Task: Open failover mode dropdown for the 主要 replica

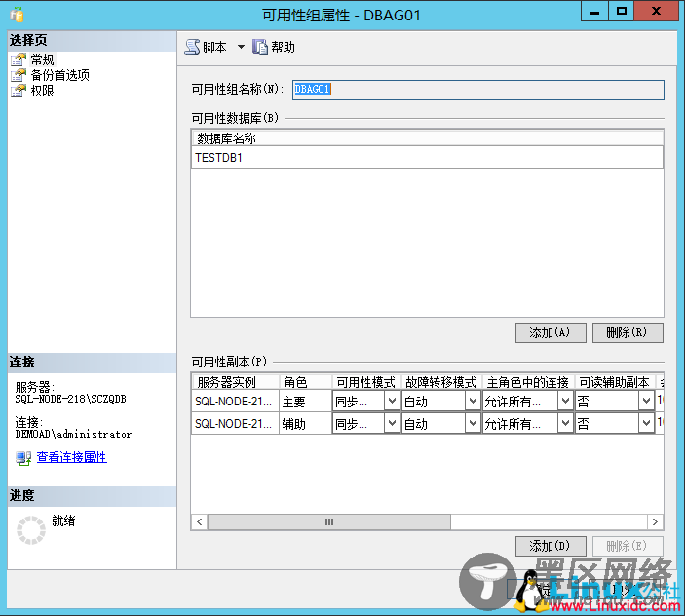Action: pos(473,401)
